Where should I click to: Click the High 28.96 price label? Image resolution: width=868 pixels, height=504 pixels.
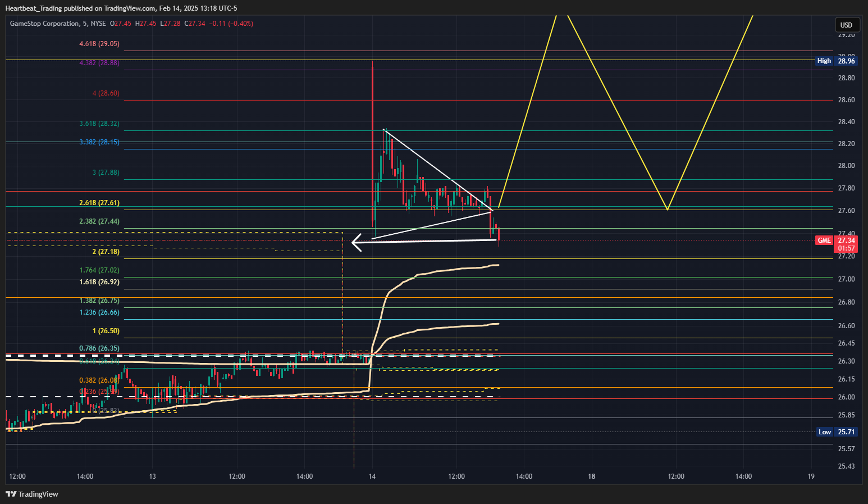[836, 61]
